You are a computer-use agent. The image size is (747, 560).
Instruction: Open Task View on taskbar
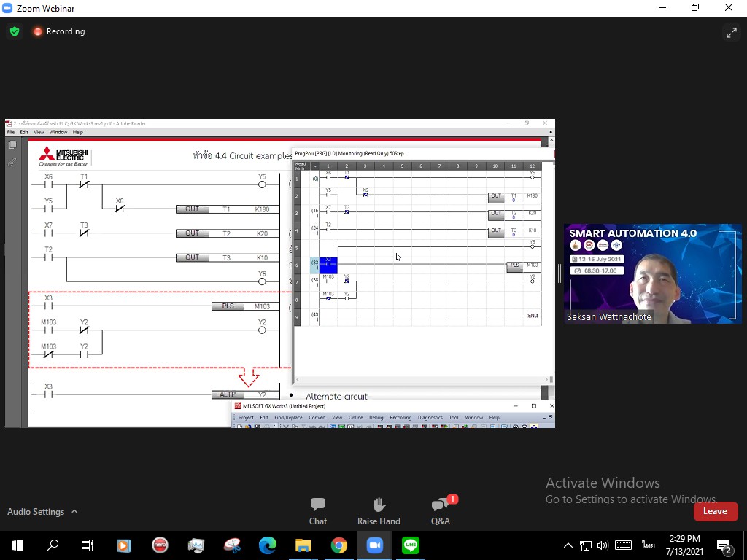click(x=88, y=545)
